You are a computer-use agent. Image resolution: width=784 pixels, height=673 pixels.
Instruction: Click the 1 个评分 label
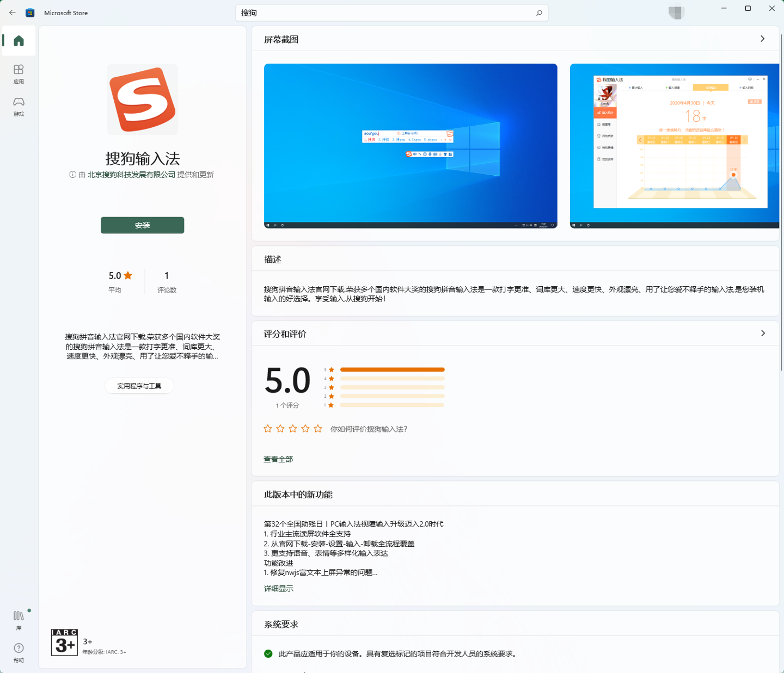click(x=287, y=406)
